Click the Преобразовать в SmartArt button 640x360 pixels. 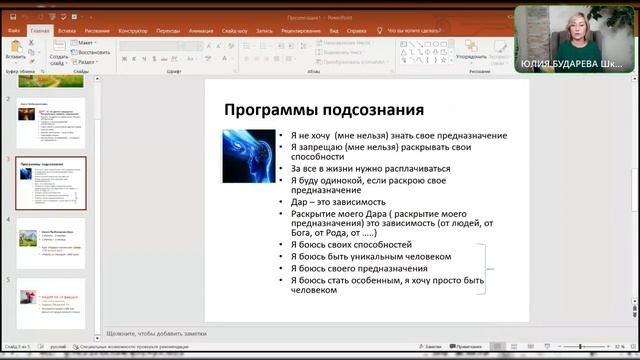tap(352, 62)
